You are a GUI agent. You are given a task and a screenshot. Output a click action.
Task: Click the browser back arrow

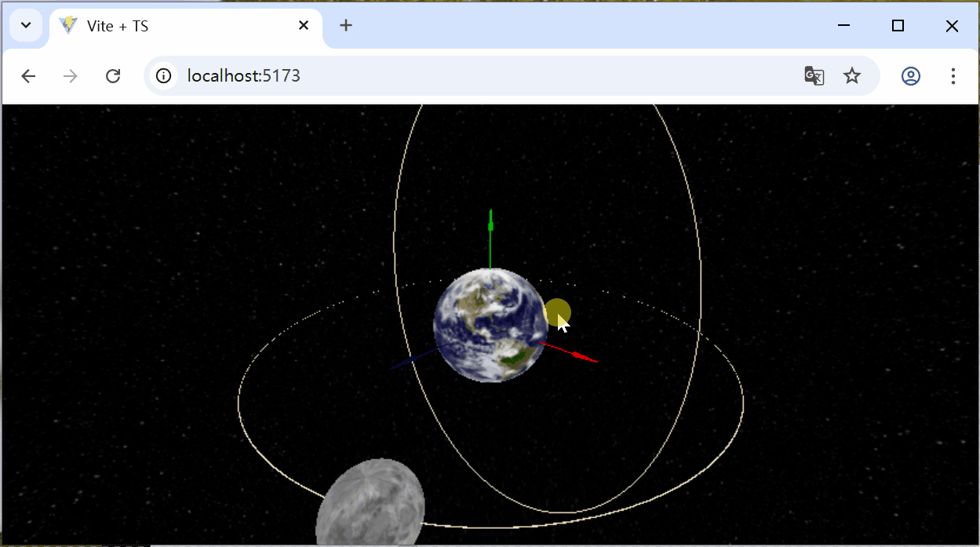28,76
